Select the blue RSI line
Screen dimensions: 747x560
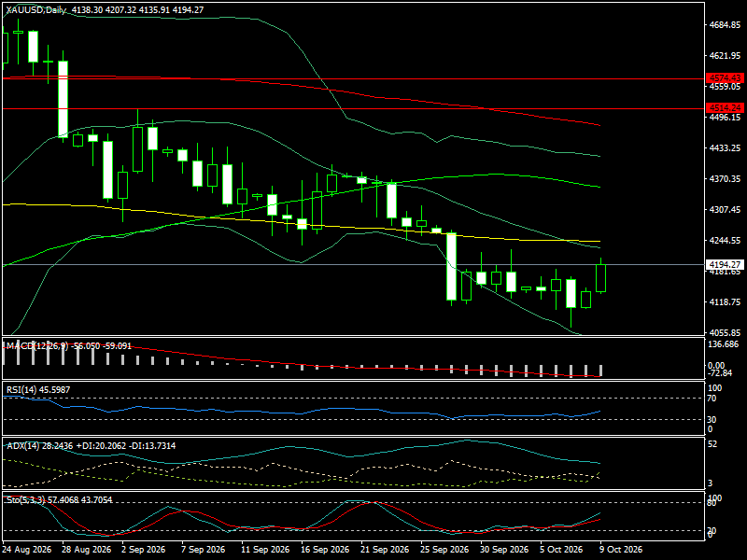[302, 413]
